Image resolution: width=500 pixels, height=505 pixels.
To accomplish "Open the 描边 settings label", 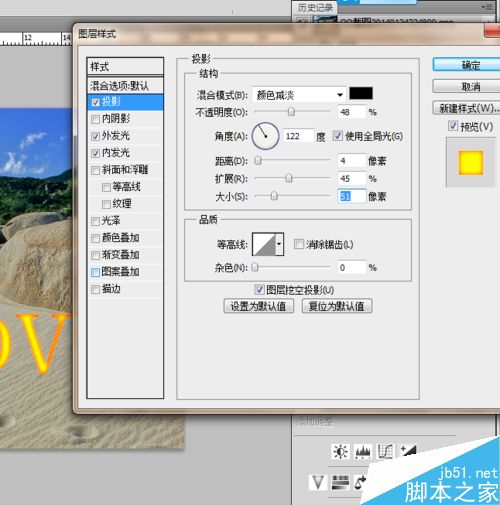I will [111, 289].
